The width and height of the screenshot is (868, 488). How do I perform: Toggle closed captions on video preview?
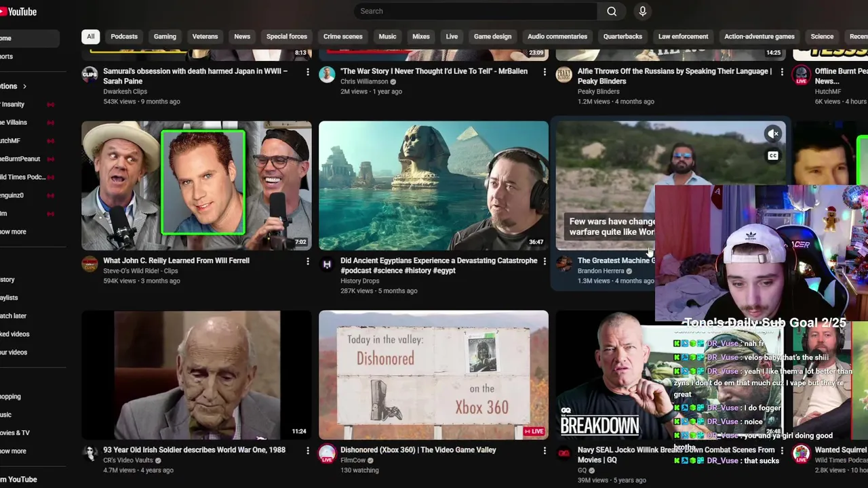point(772,156)
